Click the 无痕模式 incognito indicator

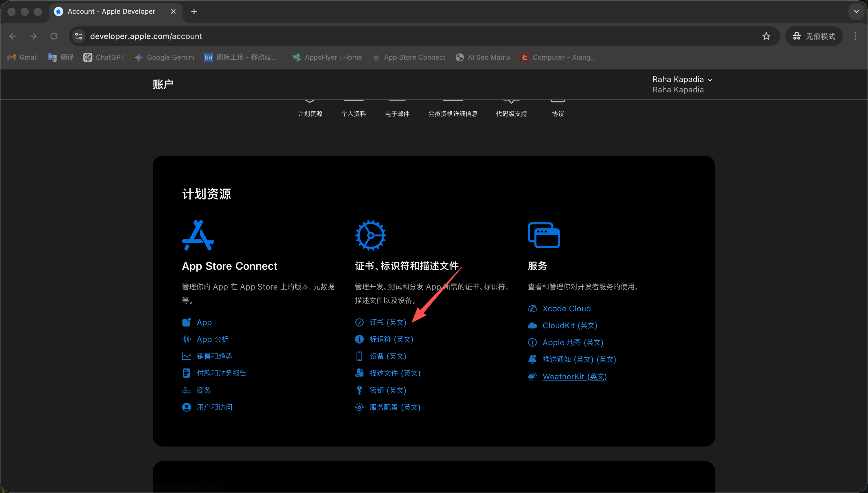(x=814, y=36)
